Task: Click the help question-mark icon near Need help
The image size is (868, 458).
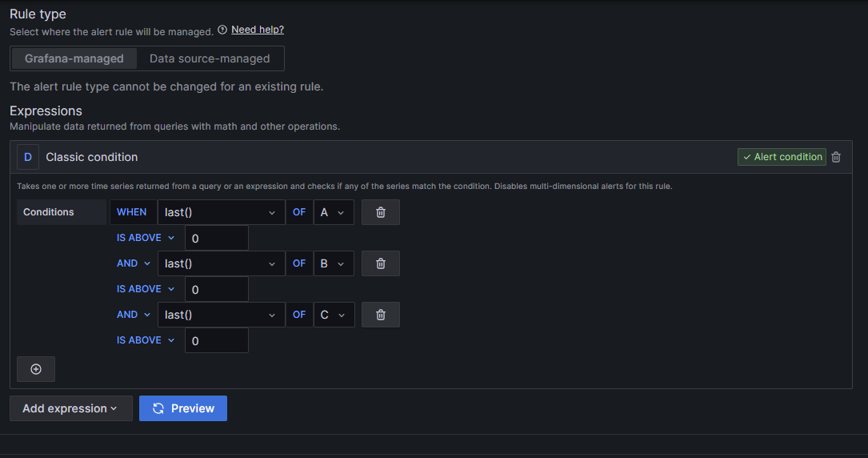Action: tap(222, 30)
